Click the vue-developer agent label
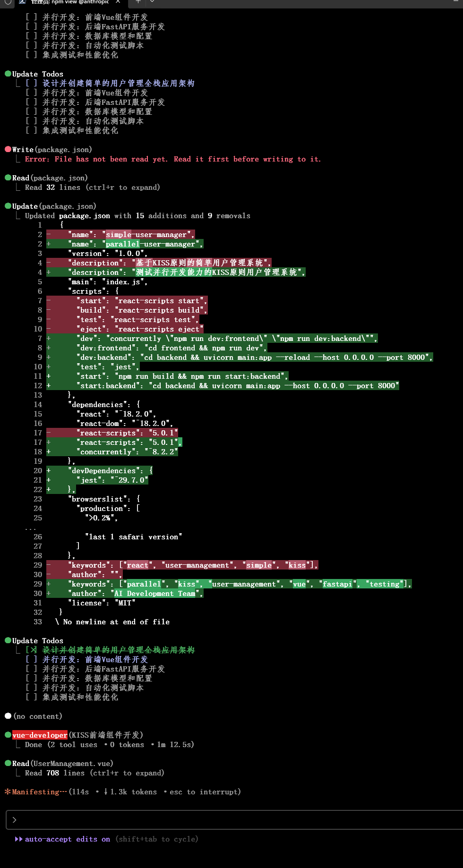463x868 pixels. [x=40, y=735]
